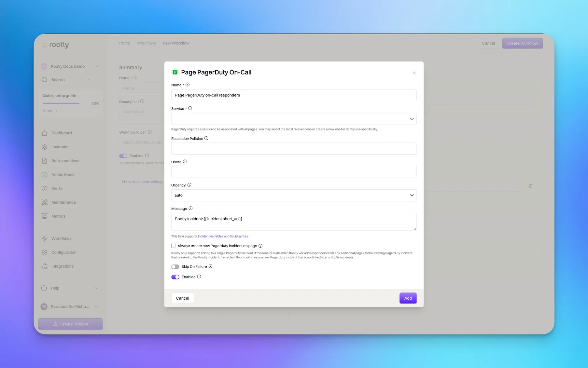Image resolution: width=588 pixels, height=368 pixels.
Task: Click the search magnifier icon in the sidebar
Action: [45, 80]
